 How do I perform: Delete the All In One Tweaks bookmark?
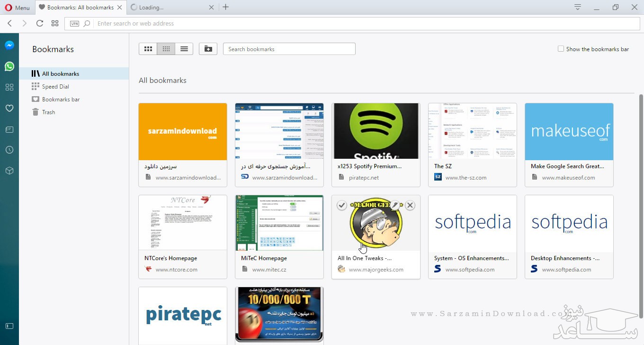(x=410, y=205)
